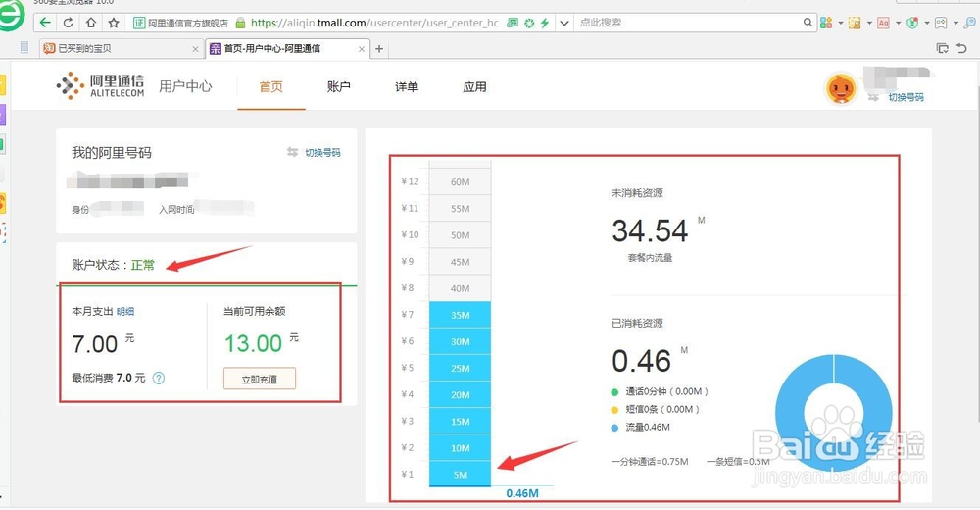Click the 0.46 consumed resource value
This screenshot has width=980, height=510.
pyautogui.click(x=641, y=361)
